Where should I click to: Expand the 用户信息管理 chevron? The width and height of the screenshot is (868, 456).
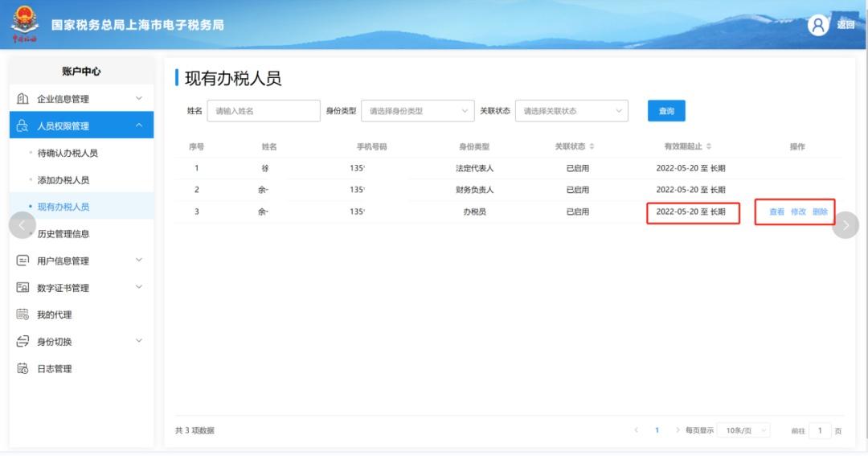[139, 260]
